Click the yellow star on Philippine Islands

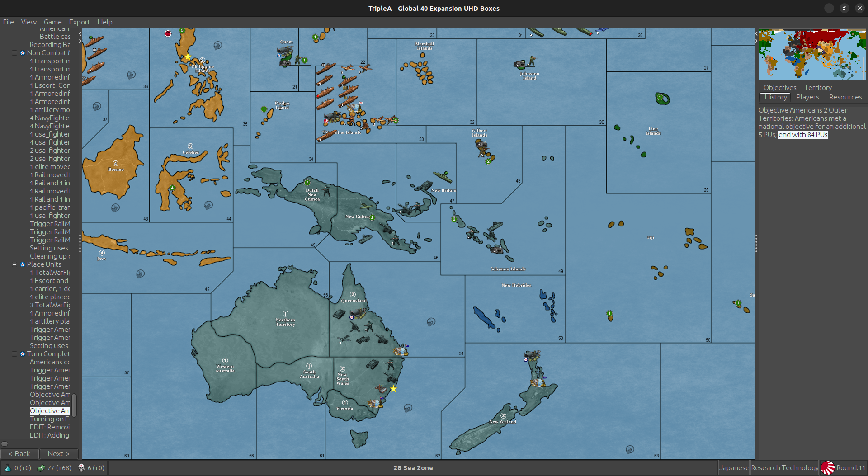point(188,57)
